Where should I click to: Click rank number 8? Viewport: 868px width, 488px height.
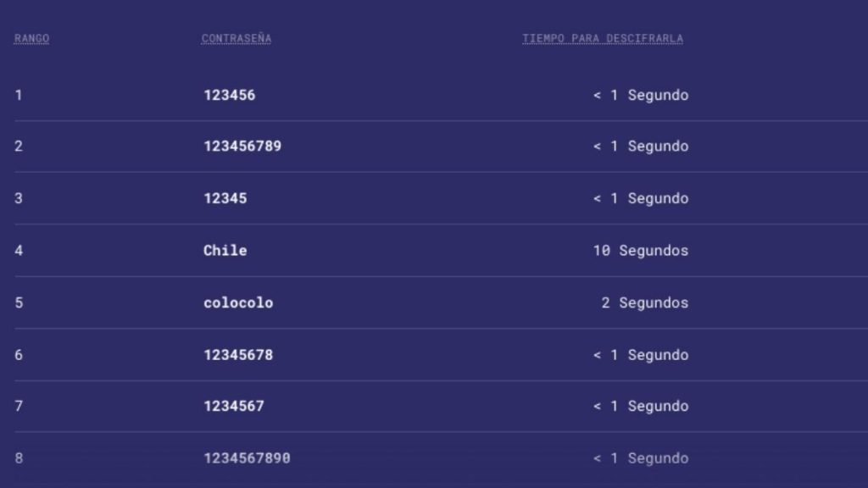coord(19,458)
